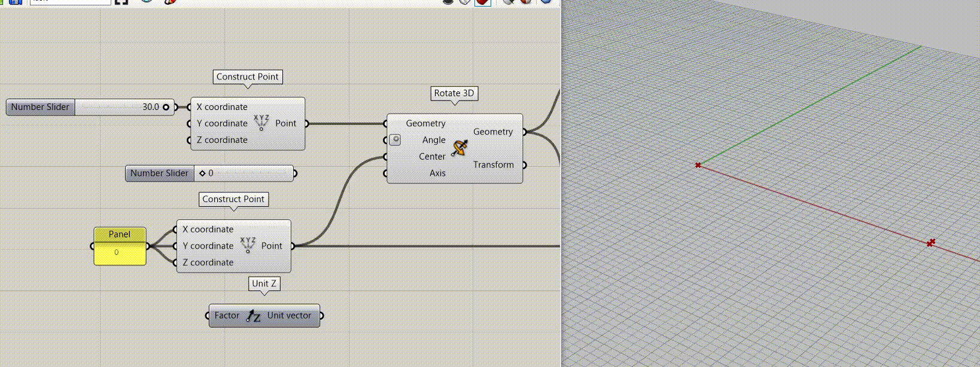Screen dimensions: 980x367
Task: Click the Unit Z name tag
Action: coord(264,283)
